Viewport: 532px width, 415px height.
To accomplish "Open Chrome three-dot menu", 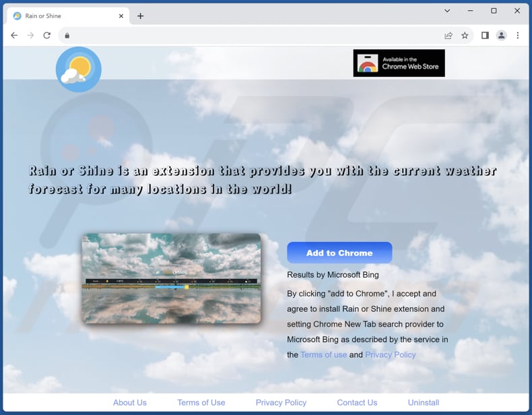I will click(x=518, y=35).
